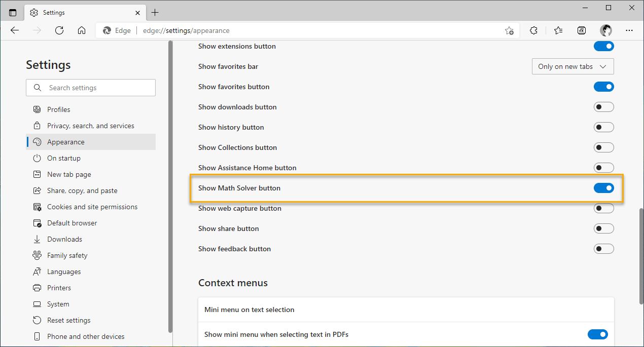Disable Show Math Solver button
This screenshot has width=644, height=347.
coord(603,187)
